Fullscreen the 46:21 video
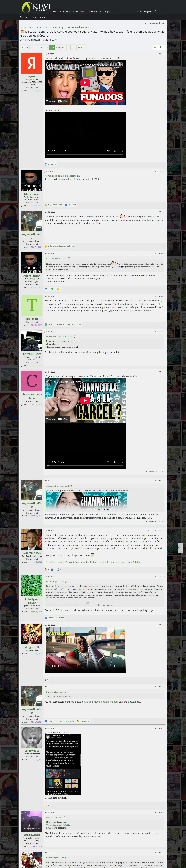 pyautogui.click(x=115, y=462)
